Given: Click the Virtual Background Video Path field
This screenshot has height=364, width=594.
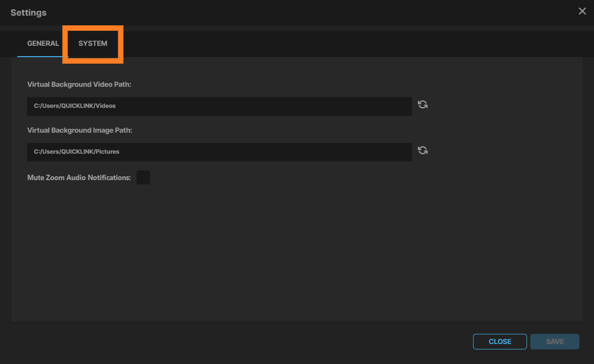Looking at the screenshot, I should [219, 106].
